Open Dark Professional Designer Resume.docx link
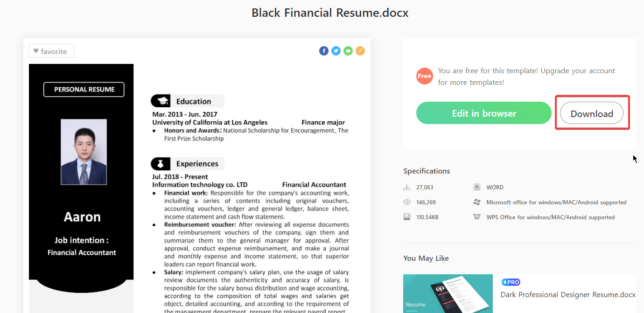Viewport: 644px width, 313px height. [568, 294]
